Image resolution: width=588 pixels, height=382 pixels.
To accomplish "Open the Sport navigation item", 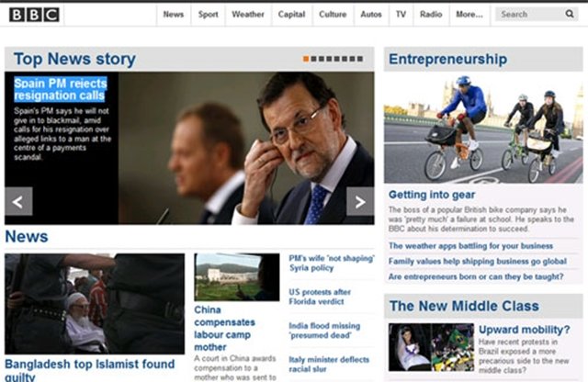I will coord(209,15).
